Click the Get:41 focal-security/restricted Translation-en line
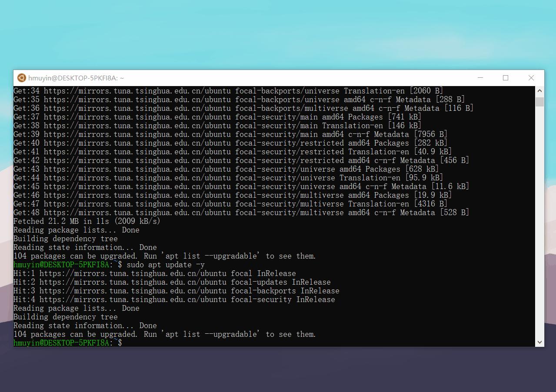This screenshot has width=556, height=392. 233,152
